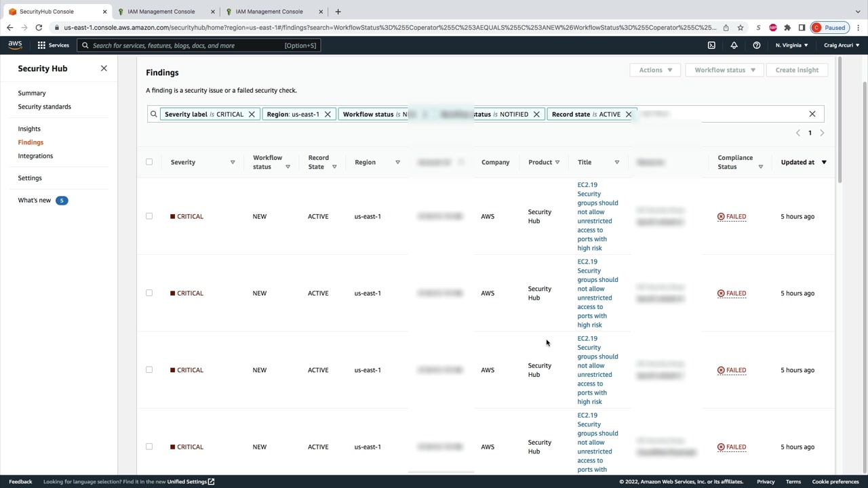Close the Security Hub side panel
868x488 pixels.
(104, 68)
